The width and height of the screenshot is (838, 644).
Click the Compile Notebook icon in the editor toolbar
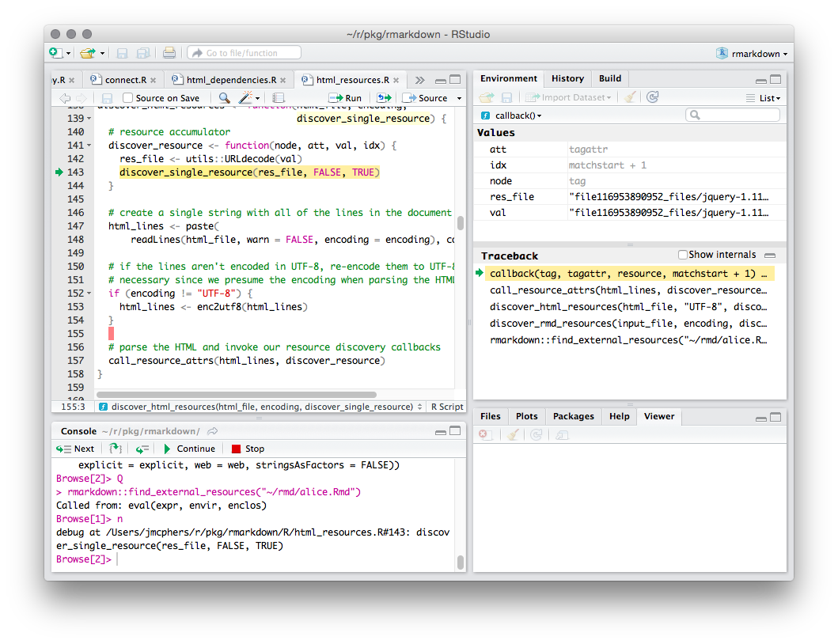278,97
